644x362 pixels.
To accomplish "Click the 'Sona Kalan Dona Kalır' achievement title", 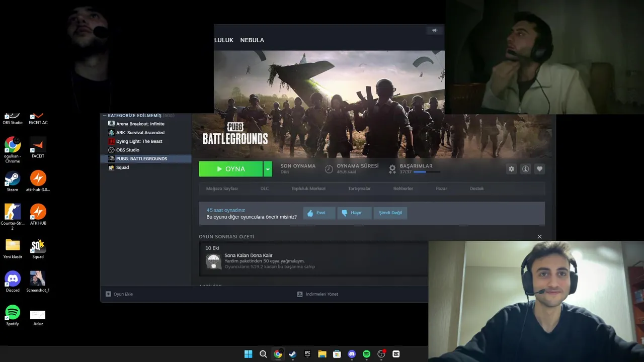I will tap(249, 255).
